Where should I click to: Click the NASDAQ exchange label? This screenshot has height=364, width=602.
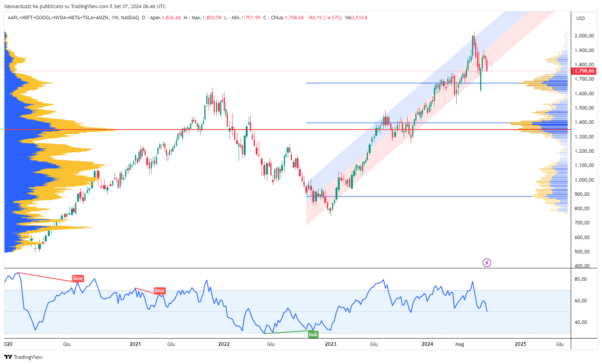tap(130, 18)
